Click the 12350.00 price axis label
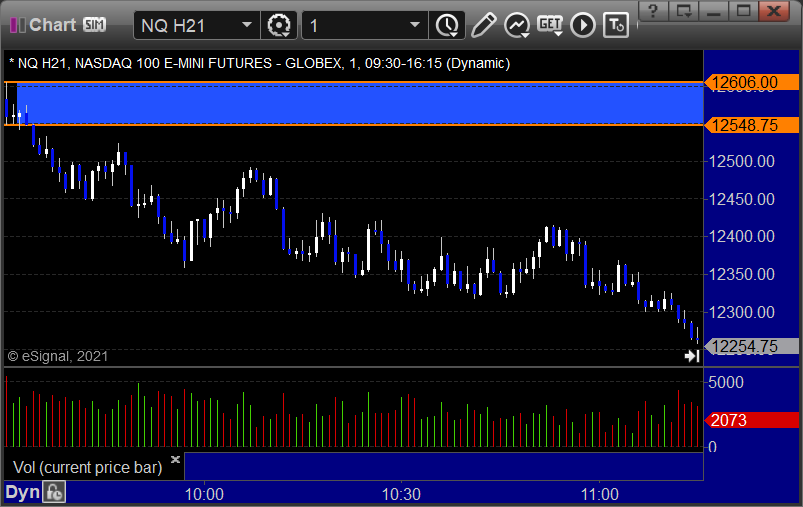The width and height of the screenshot is (803, 507). 742,274
